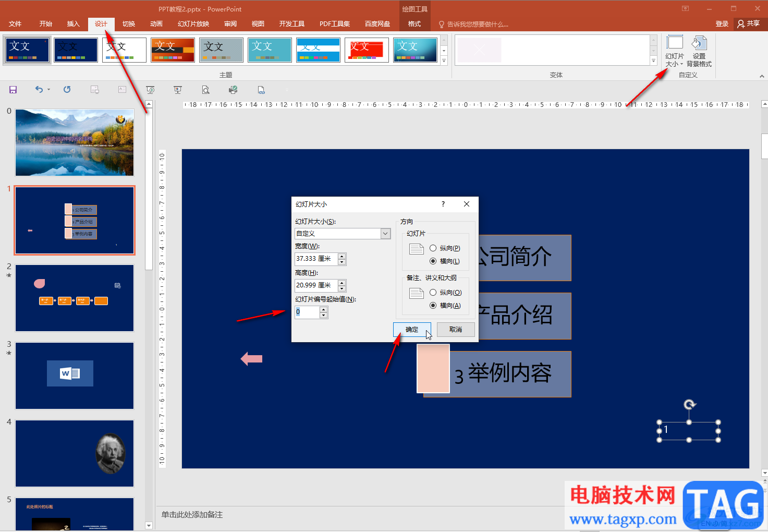Open print preview icon
This screenshot has height=532, width=768.
point(205,90)
